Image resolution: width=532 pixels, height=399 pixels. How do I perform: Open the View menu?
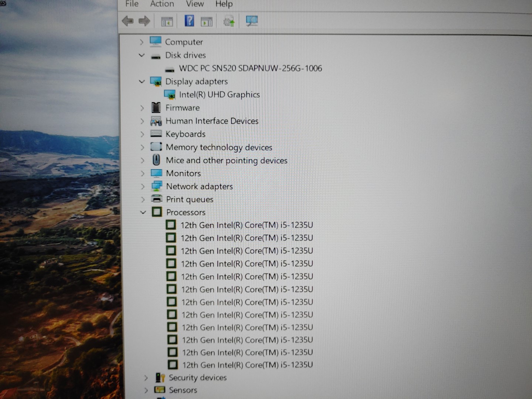[195, 4]
